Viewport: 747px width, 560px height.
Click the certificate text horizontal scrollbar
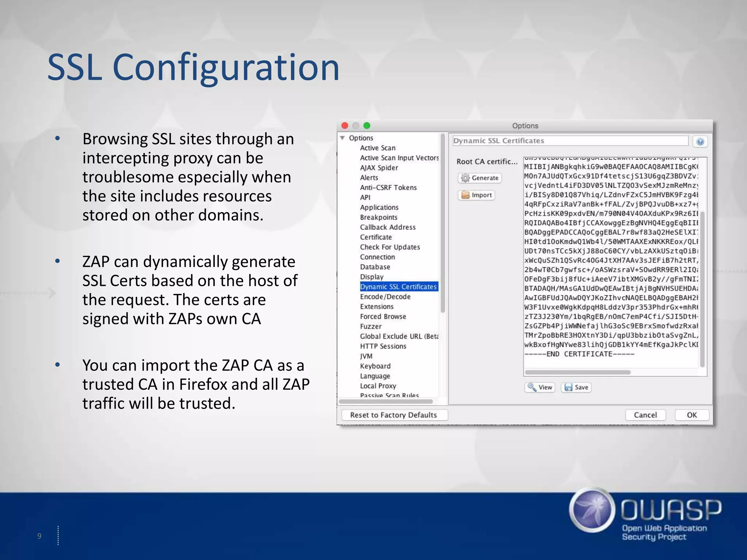[577, 372]
